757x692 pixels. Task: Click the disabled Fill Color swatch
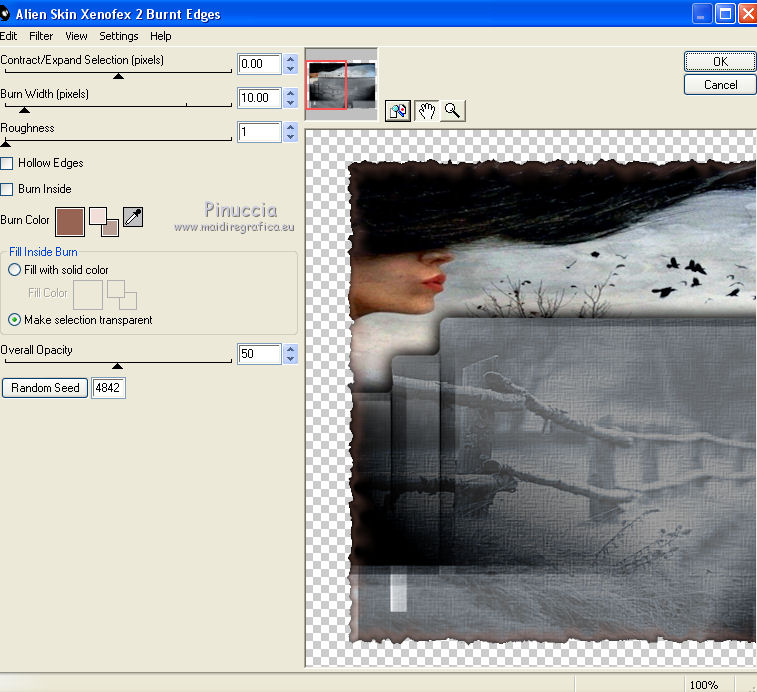click(x=88, y=295)
